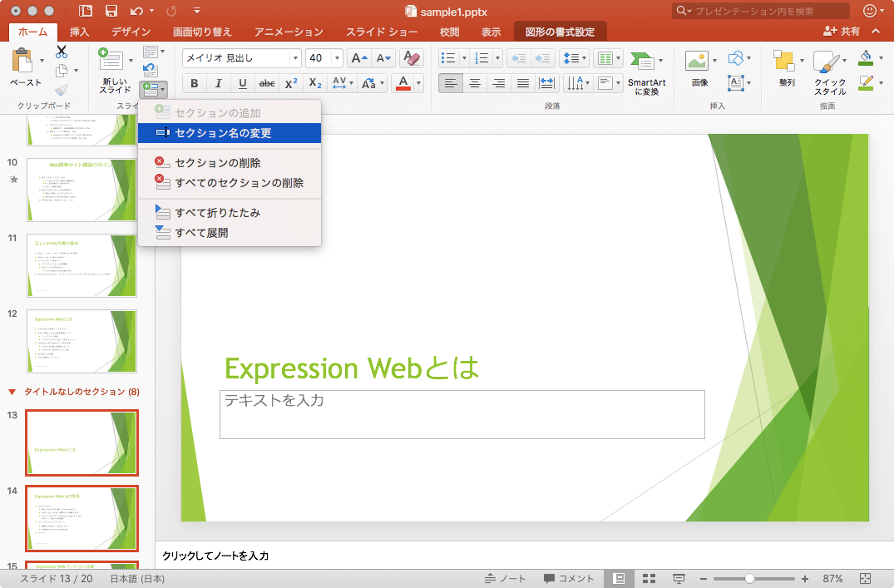894x588 pixels.
Task: Toggle the ノート notes pane
Action: [x=505, y=578]
